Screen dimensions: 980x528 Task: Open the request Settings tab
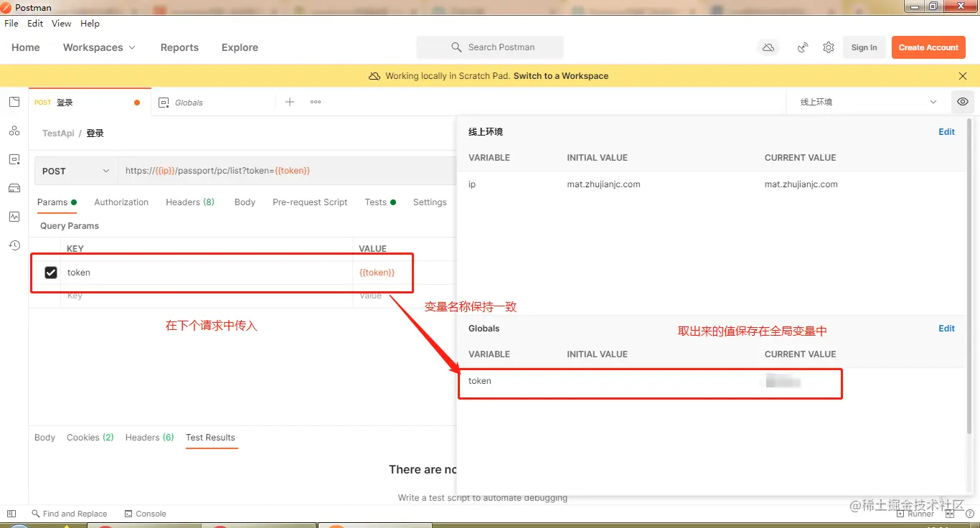click(x=430, y=202)
